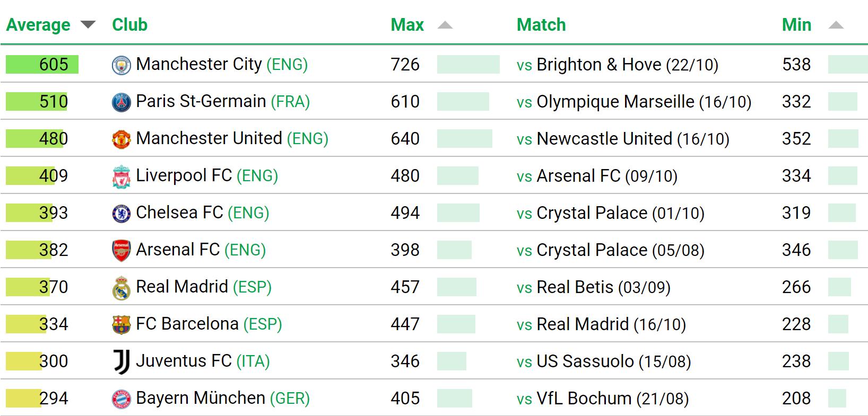Select the Match column header
The width and height of the screenshot is (868, 416).
(x=541, y=24)
